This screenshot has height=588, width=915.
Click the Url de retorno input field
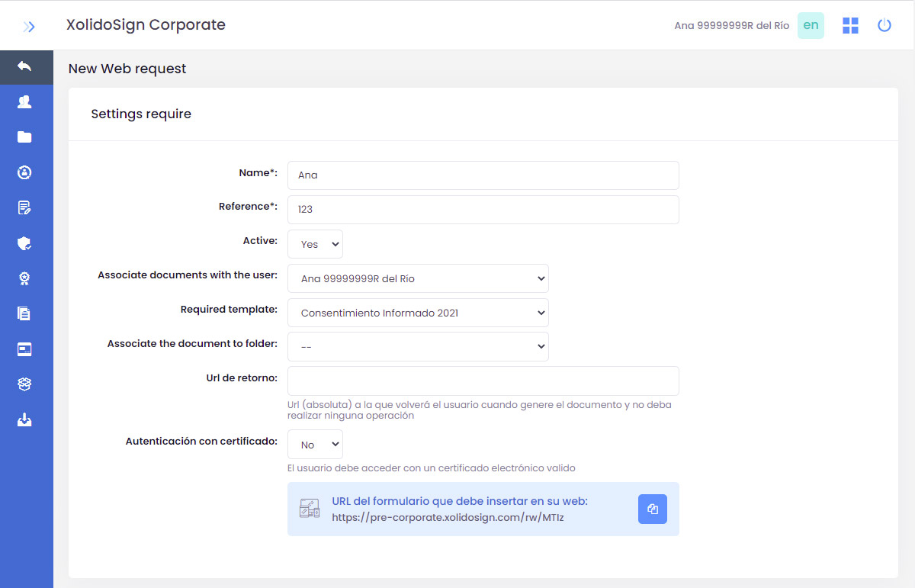[x=483, y=381]
